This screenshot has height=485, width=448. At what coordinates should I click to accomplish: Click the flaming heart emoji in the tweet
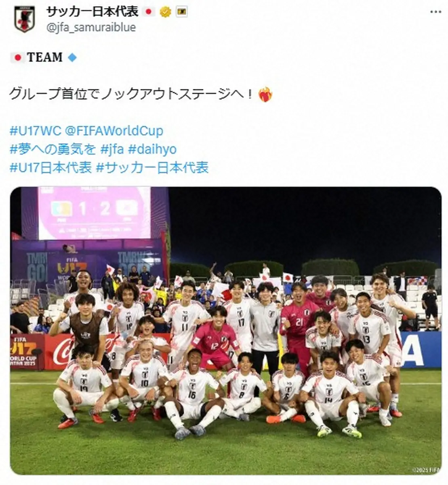265,95
